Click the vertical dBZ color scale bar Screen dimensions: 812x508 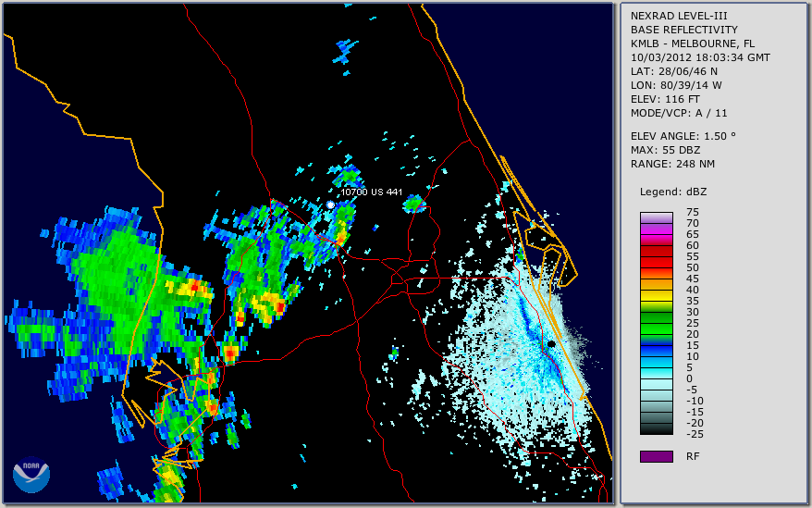[x=656, y=323]
